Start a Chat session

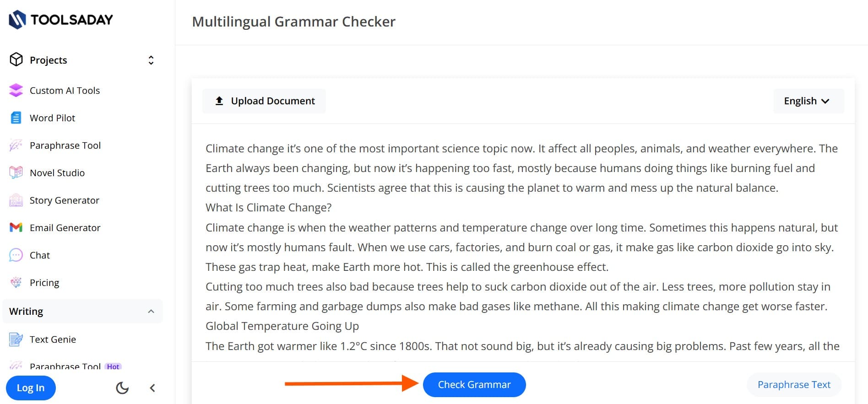tap(40, 255)
